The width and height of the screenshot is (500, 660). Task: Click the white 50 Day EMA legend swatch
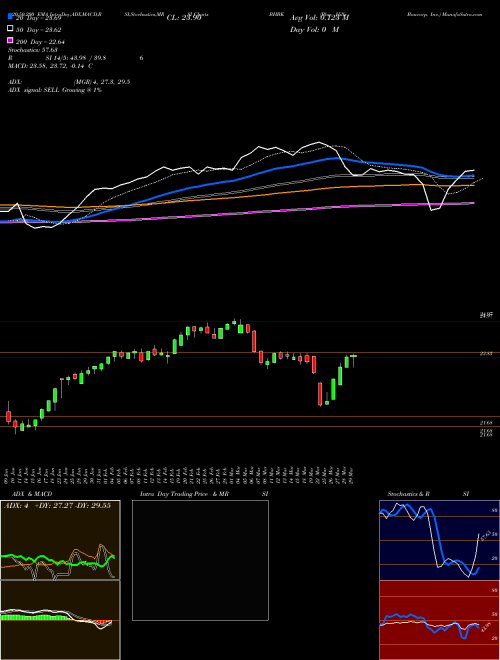10,29
